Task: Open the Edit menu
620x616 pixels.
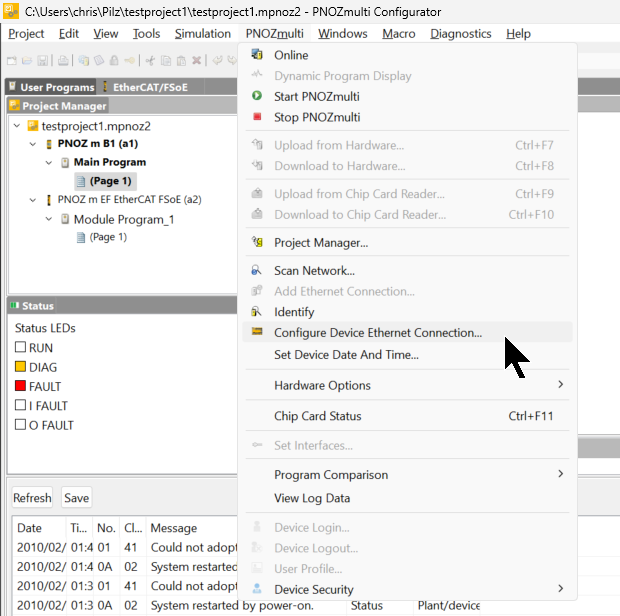Action: tap(69, 34)
